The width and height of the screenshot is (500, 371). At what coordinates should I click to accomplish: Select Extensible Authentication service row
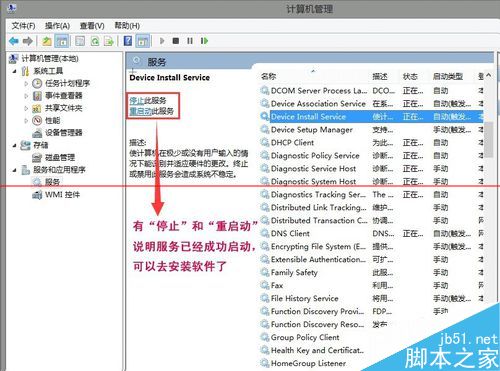tap(372, 259)
